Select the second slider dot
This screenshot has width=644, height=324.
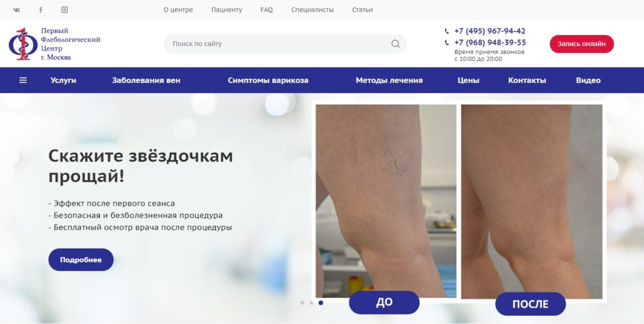click(x=311, y=303)
